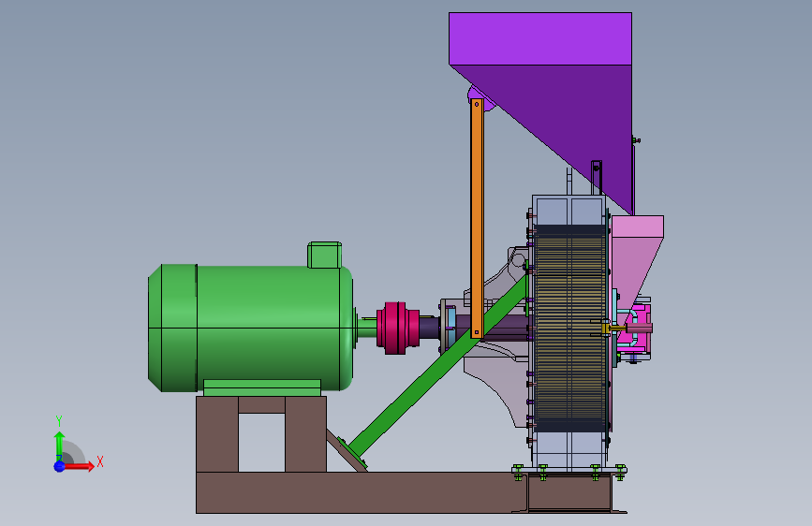The image size is (812, 526).
Task: Select the green electric motor body
Action: click(251, 328)
